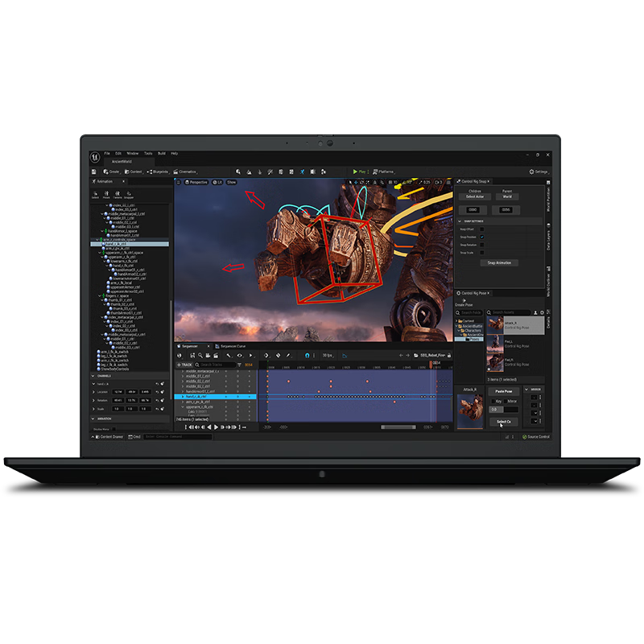The image size is (644, 644).
Task: Open the Snapper tool in Animation panel
Action: pos(129,195)
